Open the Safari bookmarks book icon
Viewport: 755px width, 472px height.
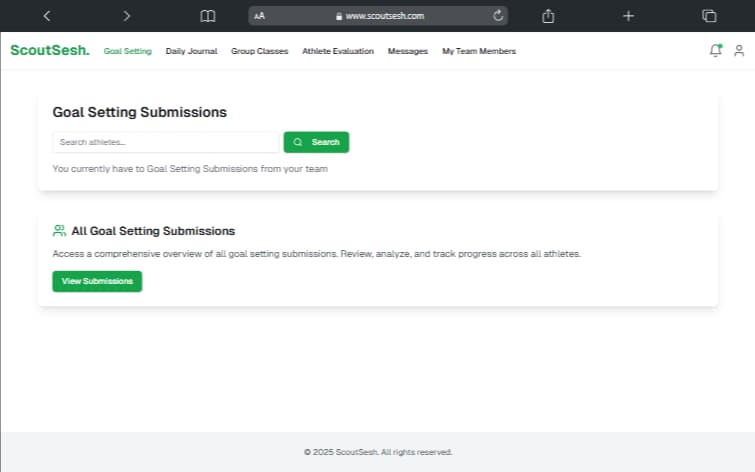coord(207,16)
